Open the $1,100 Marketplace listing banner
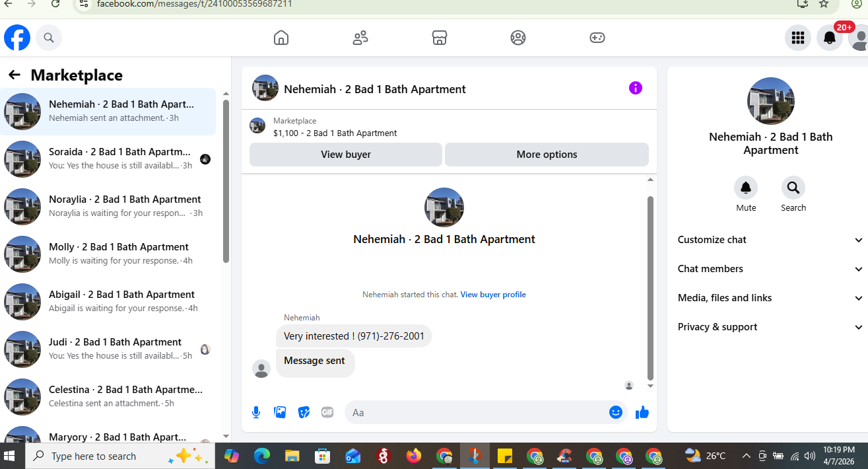The width and height of the screenshot is (868, 469). pyautogui.click(x=449, y=127)
